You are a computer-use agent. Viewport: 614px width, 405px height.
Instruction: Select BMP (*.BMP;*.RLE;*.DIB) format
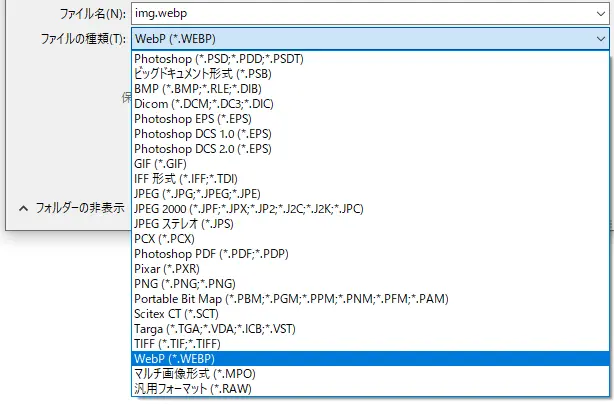[370, 89]
